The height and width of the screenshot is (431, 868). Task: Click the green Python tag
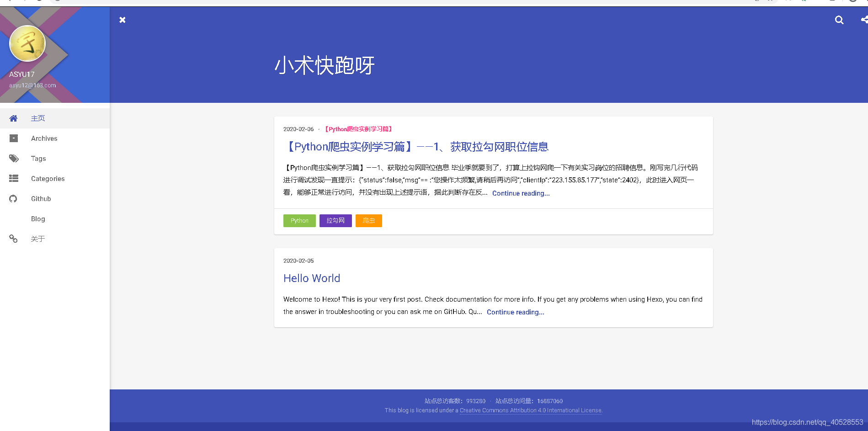[x=299, y=221]
